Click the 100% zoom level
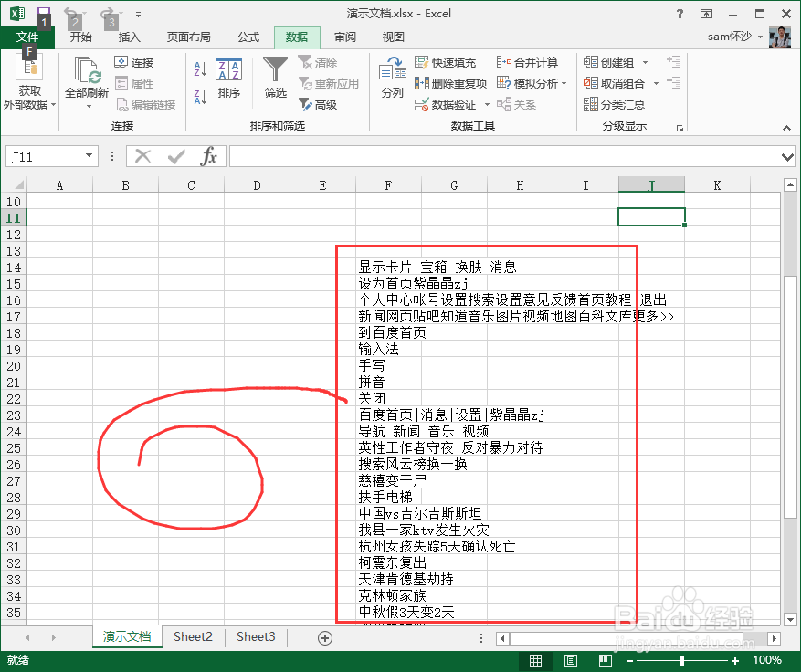 [x=767, y=660]
